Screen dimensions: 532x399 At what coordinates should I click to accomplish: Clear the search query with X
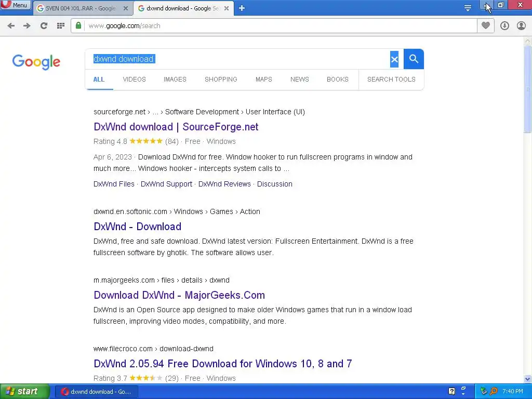pyautogui.click(x=394, y=59)
